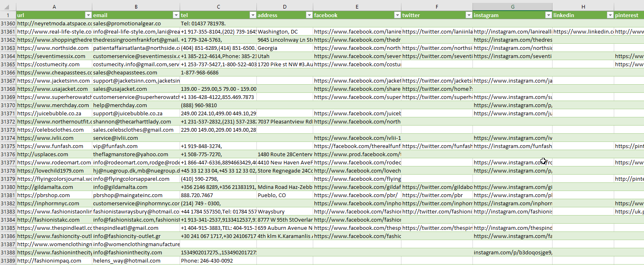Select cell 'help@merchday.com'

136,105
